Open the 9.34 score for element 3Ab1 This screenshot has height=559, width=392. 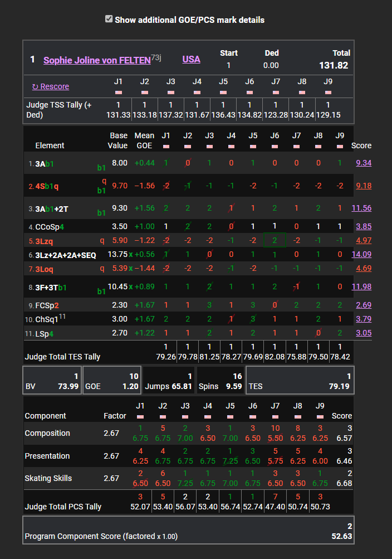(x=363, y=163)
